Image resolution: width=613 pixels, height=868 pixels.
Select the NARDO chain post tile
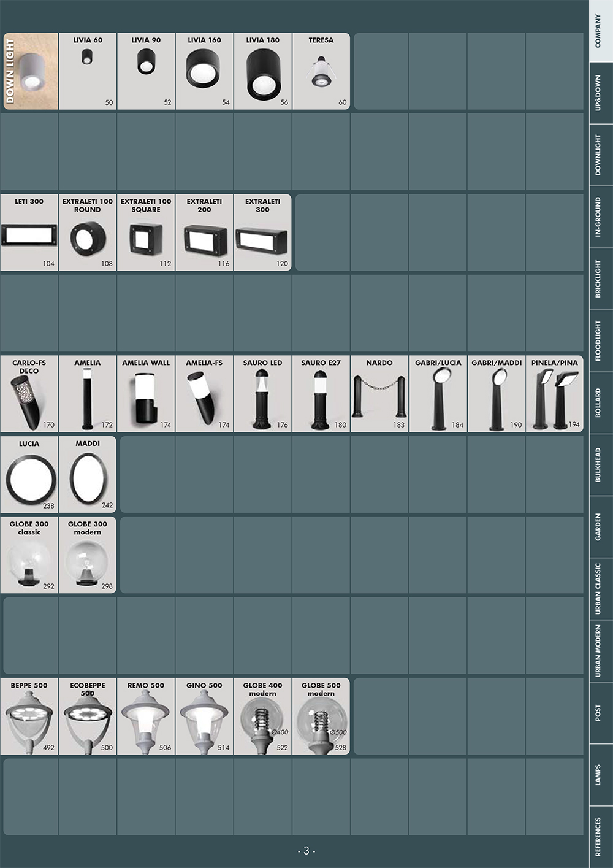[x=379, y=394]
